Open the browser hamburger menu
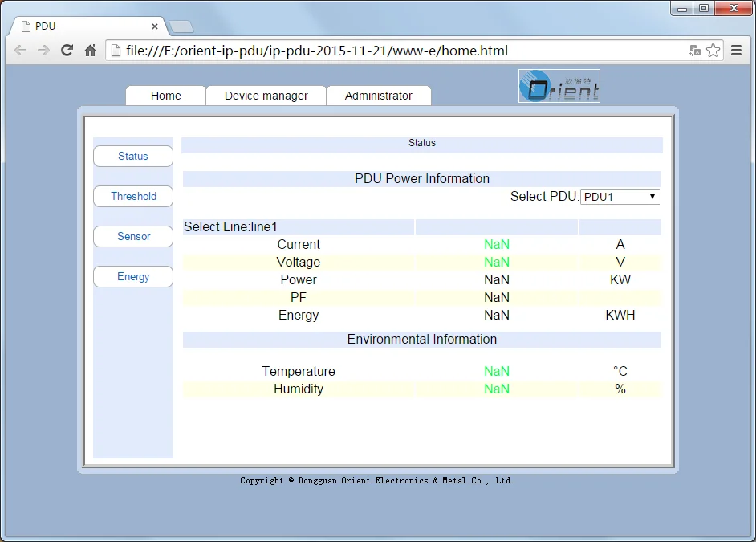The image size is (756, 542). coord(736,50)
